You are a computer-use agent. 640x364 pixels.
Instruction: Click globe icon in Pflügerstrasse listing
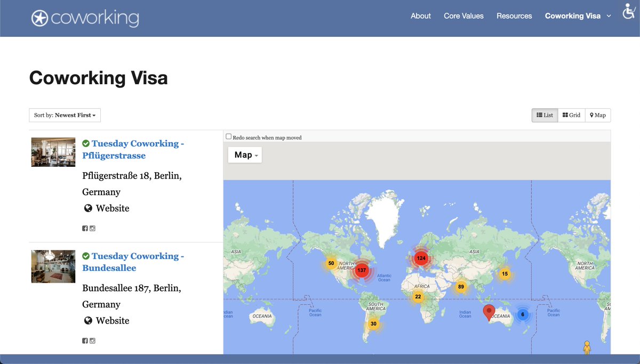coord(88,208)
